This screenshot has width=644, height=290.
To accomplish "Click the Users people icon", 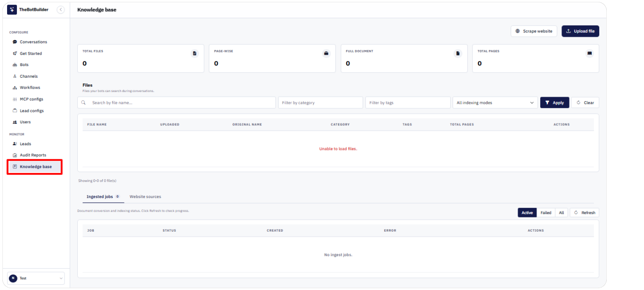I will 15,122.
